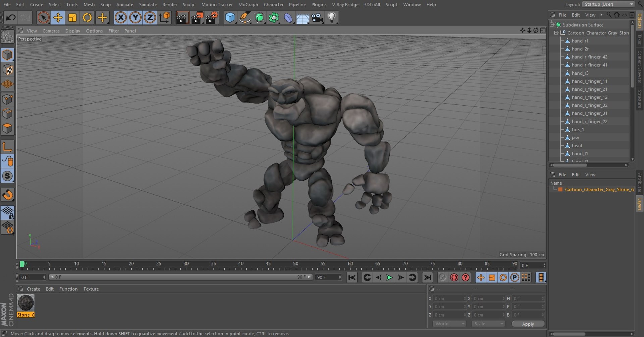Add a Light object
The height and width of the screenshot is (337, 644).
331,17
